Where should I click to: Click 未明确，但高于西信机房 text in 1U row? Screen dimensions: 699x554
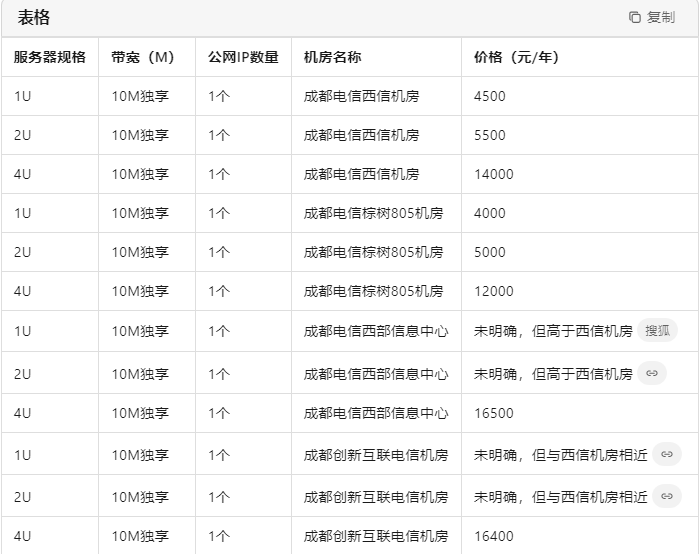point(553,331)
